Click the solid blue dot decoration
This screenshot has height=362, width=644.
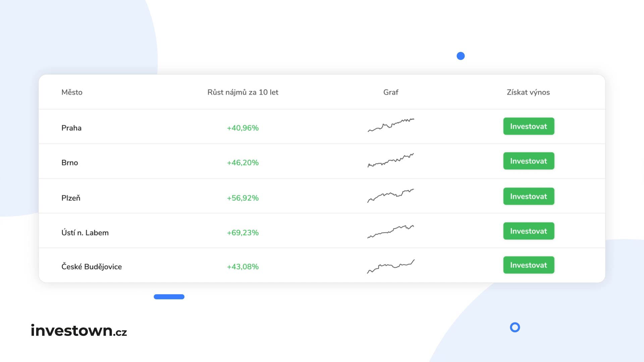[x=461, y=56]
